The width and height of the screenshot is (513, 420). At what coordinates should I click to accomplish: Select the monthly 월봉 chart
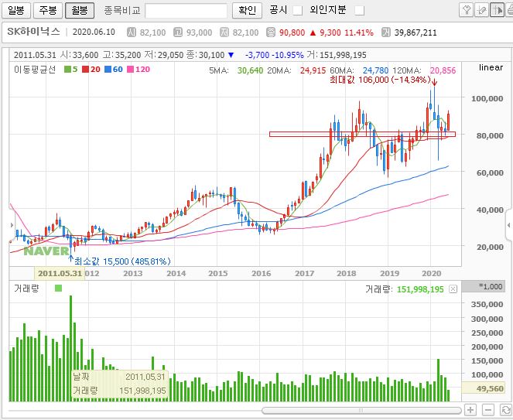(x=80, y=10)
